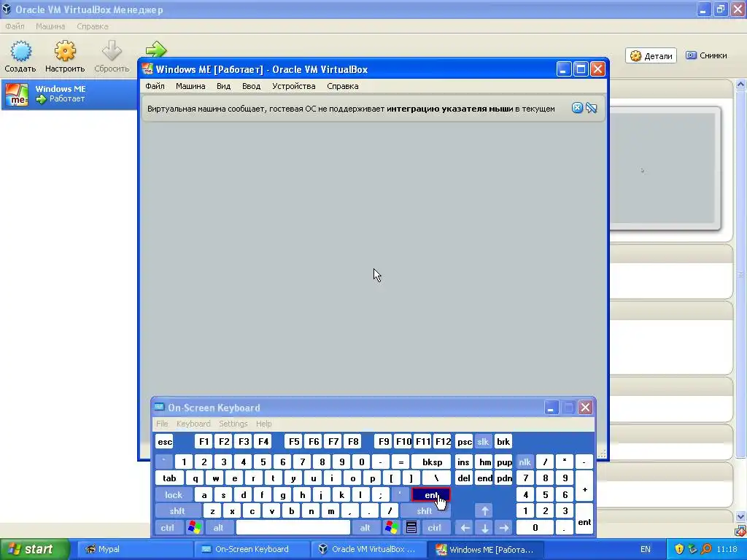Click the ins insert key
747x560 pixels.
click(x=463, y=462)
